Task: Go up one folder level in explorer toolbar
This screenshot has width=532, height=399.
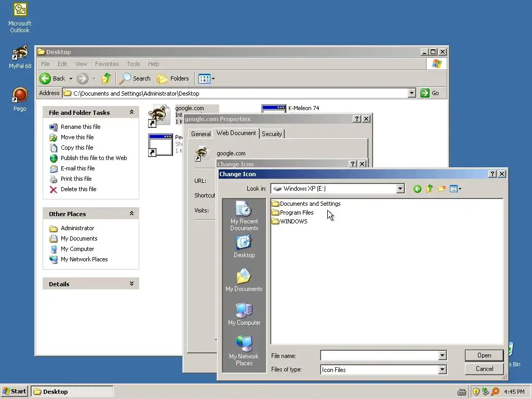Action: pos(107,78)
